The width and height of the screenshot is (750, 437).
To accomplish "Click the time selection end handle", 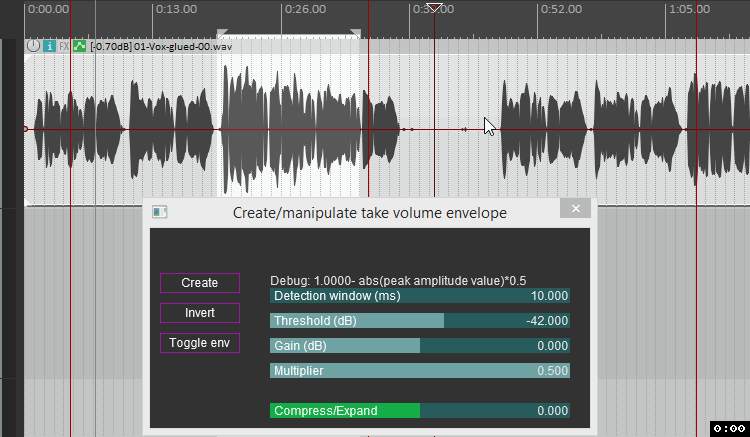I will click(x=355, y=34).
